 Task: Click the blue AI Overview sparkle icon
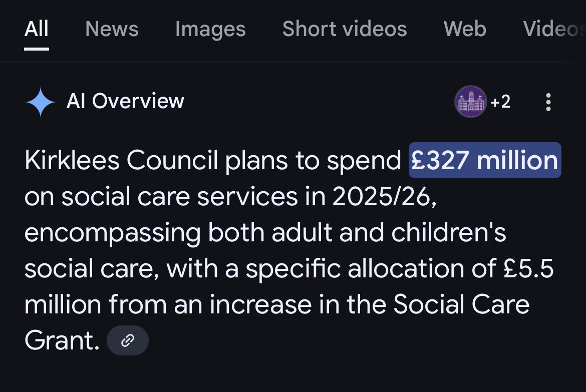[40, 102]
